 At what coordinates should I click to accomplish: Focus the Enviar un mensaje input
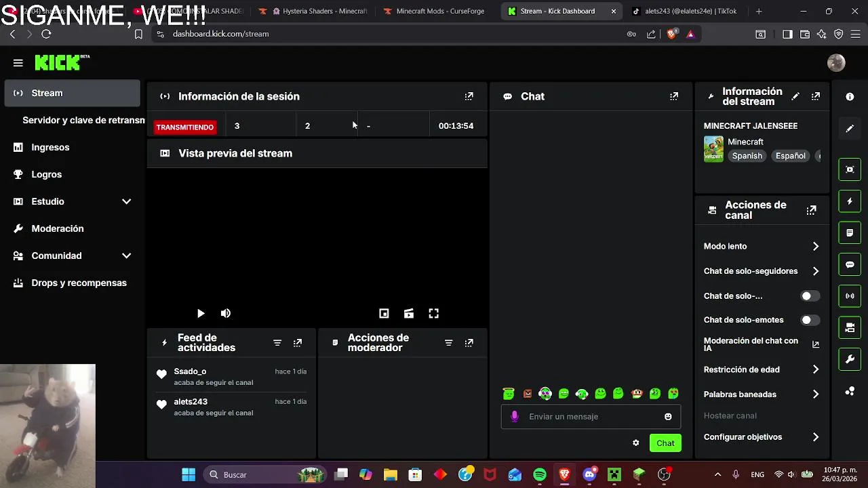coord(590,416)
